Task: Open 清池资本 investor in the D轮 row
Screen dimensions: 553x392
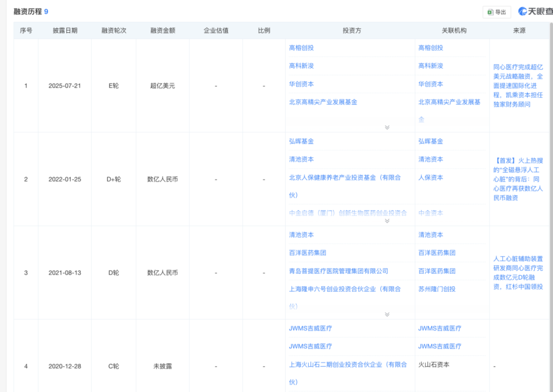Action: click(301, 234)
